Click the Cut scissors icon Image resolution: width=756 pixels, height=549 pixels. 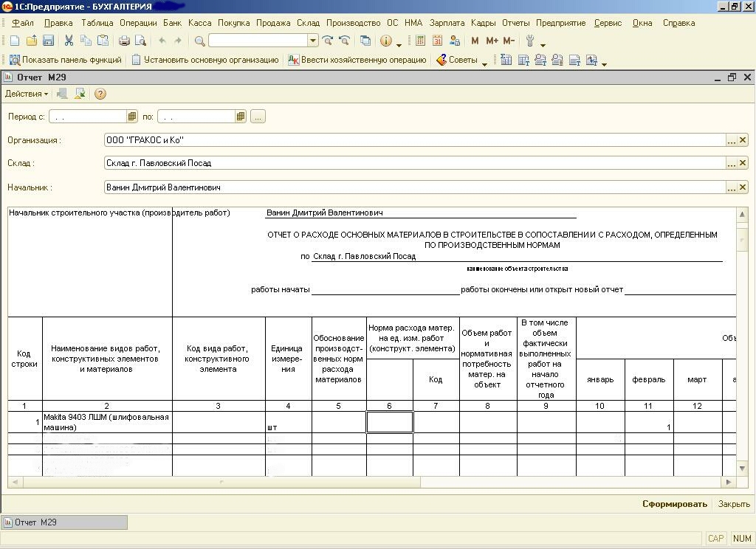pos(69,41)
